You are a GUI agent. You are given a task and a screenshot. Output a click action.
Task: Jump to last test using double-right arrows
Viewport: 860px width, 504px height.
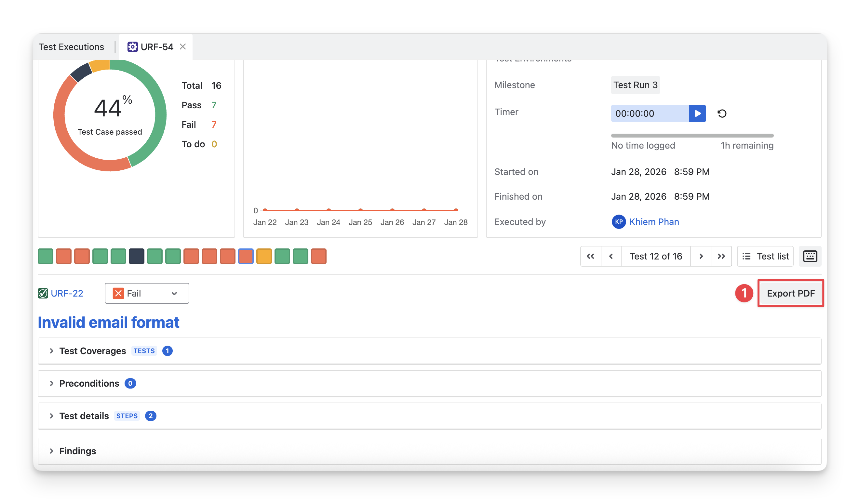pyautogui.click(x=721, y=256)
